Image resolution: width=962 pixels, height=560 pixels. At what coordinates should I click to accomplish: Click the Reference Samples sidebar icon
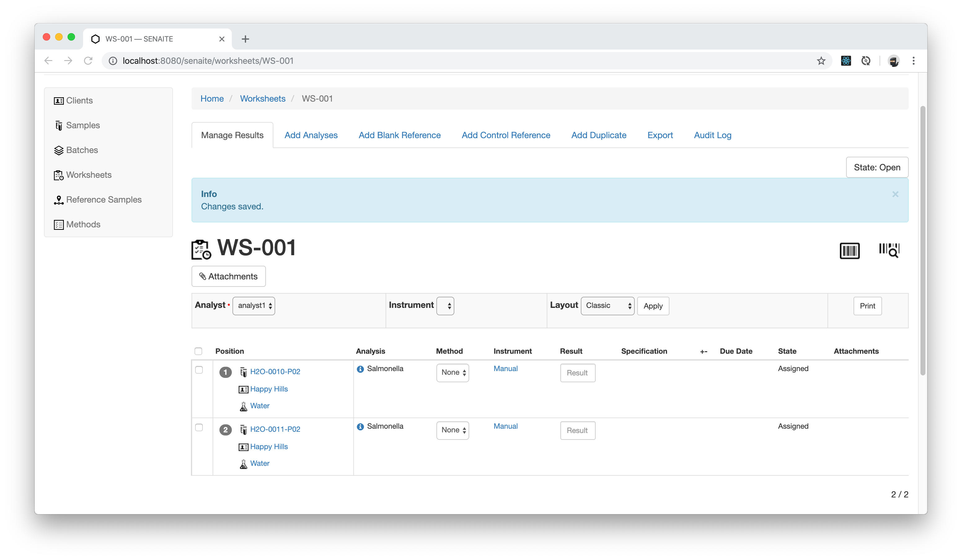[59, 199]
